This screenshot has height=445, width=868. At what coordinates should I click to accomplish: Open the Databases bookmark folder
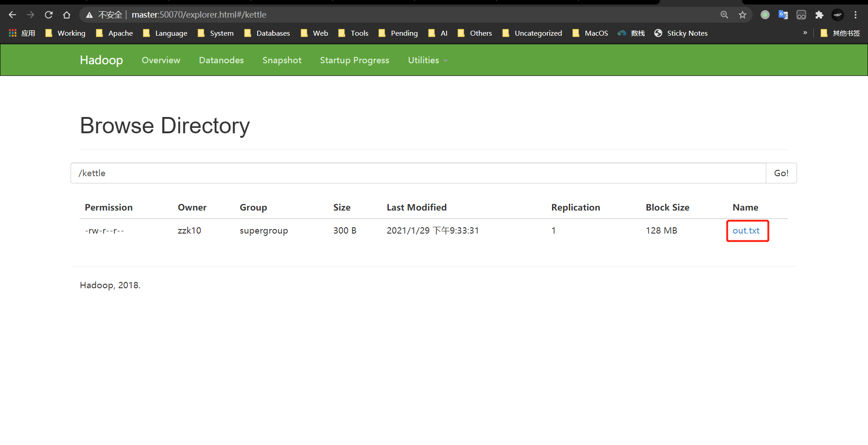coord(267,33)
